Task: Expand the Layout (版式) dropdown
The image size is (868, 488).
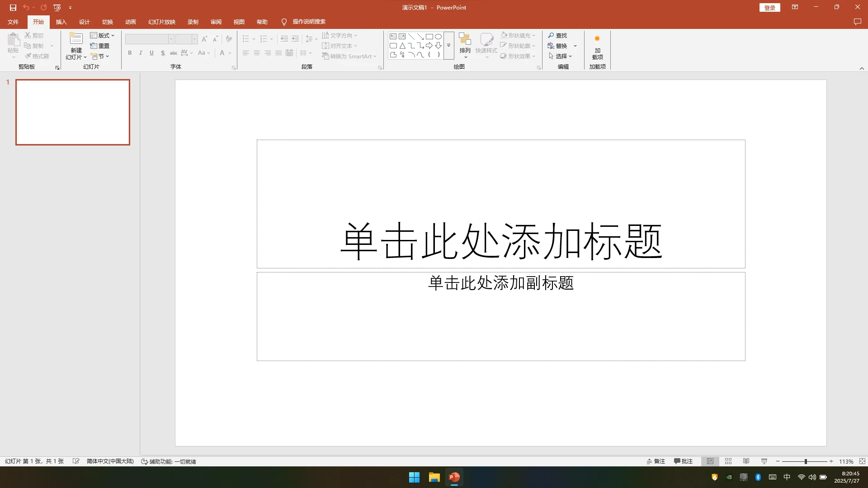Action: click(102, 35)
